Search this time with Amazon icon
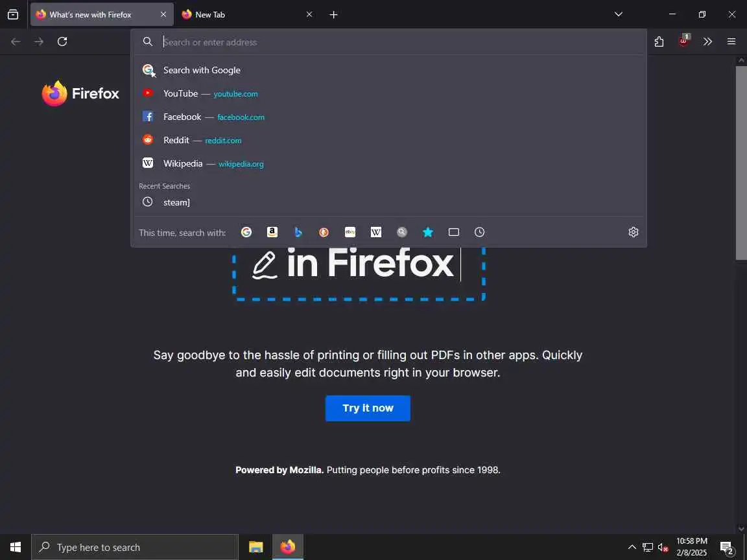This screenshot has width=747, height=560. 272,232
